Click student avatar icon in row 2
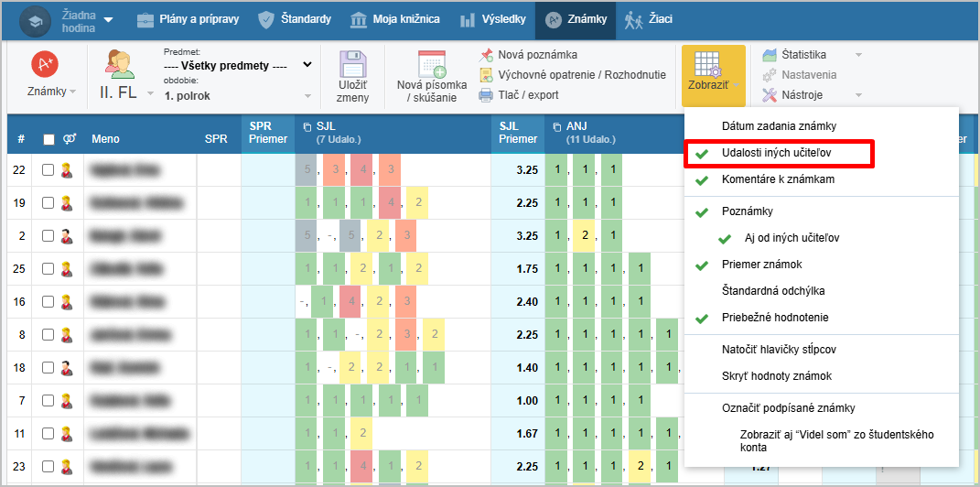The height and width of the screenshot is (487, 980). 67,235
